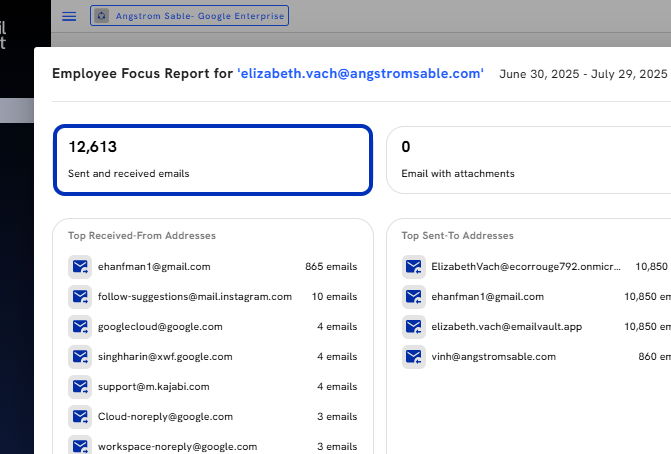Click mail icon beside singhharin@xwf.google.com
This screenshot has height=454, width=671.
point(80,357)
